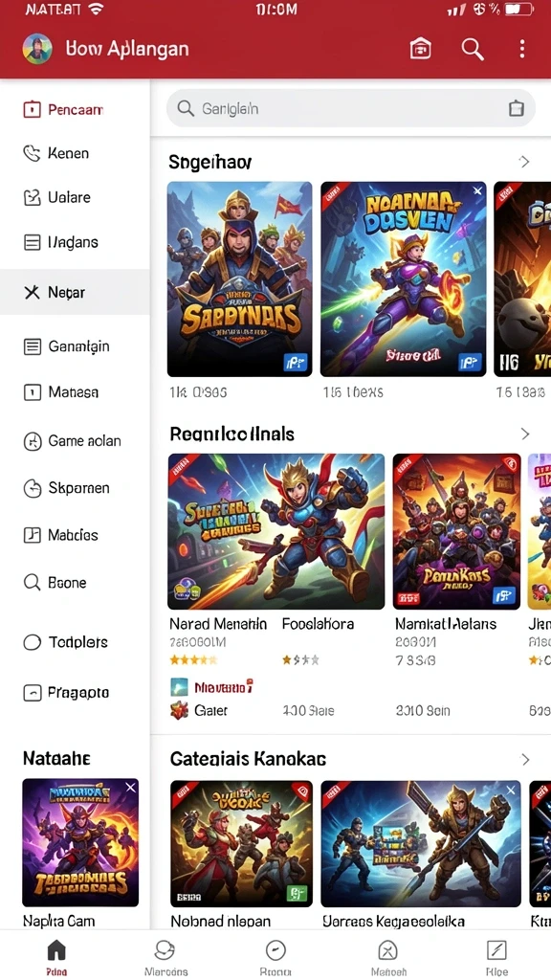
Task: Close the Natoahe thumbnail with X
Action: [130, 789]
